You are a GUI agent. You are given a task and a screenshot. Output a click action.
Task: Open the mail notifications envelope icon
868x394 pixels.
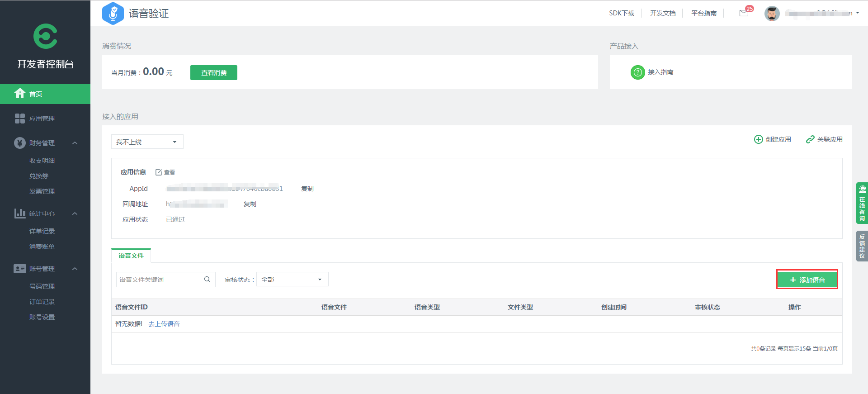744,13
